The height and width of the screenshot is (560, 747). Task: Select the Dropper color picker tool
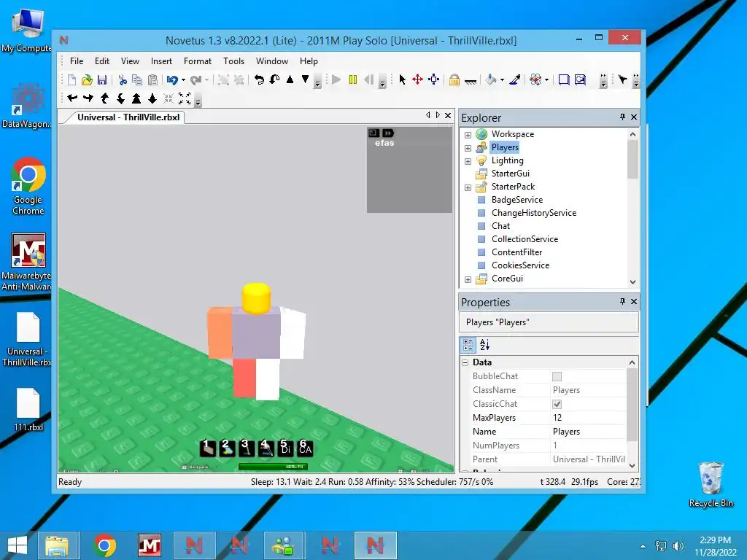click(x=514, y=80)
